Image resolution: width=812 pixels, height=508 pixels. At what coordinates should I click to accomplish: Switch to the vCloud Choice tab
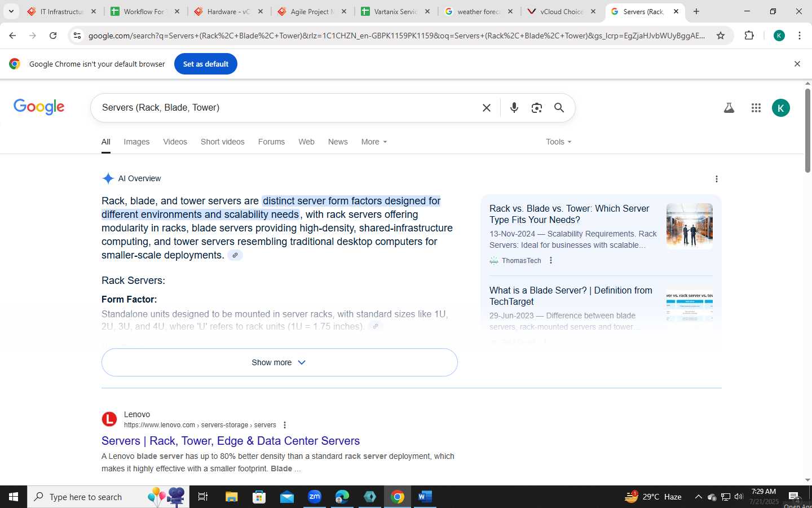tap(561, 11)
